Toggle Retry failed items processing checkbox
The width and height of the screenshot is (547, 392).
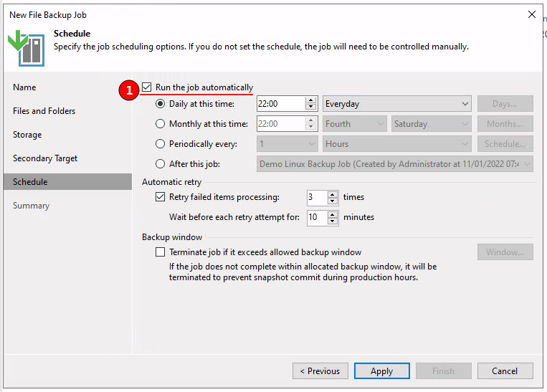(160, 197)
